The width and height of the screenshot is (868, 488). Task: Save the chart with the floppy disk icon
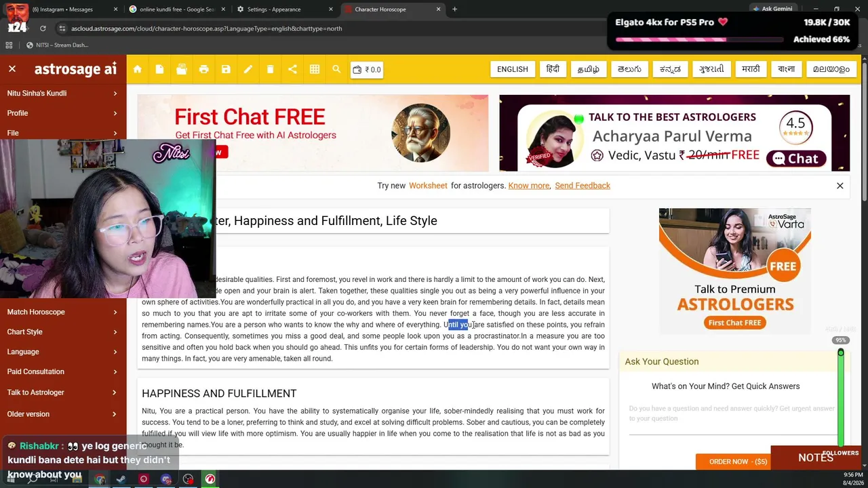tap(226, 69)
